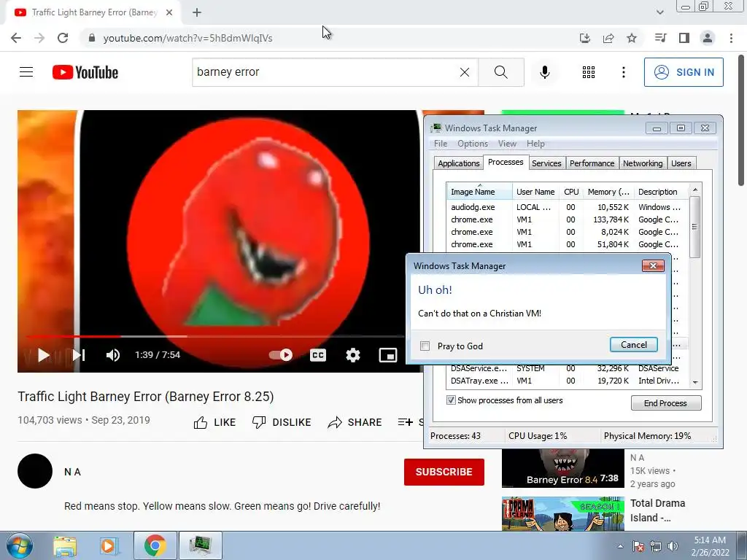Mute the video volume speaker icon
The width and height of the screenshot is (747, 560).
[113, 355]
